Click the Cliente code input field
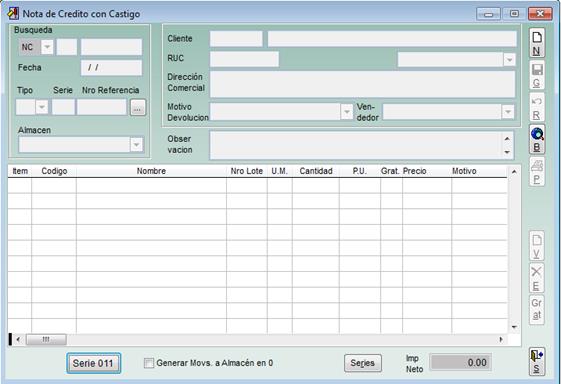Screen dimensions: 561x384 [236, 38]
